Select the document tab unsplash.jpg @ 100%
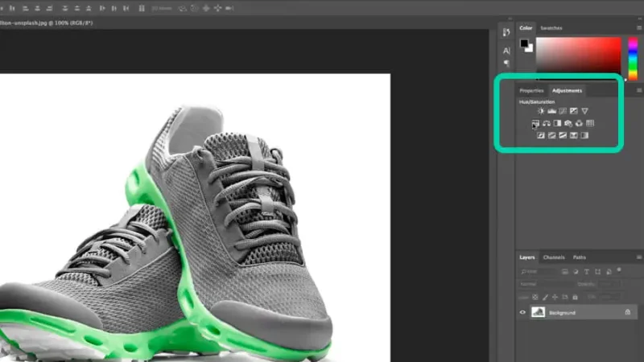This screenshot has width=644, height=362. 47,23
